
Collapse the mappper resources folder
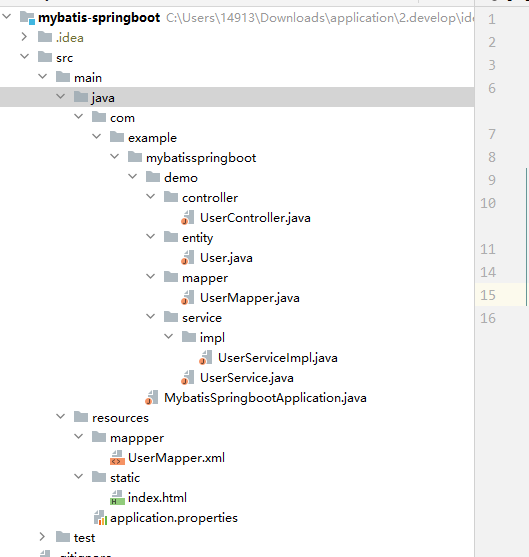click(79, 436)
